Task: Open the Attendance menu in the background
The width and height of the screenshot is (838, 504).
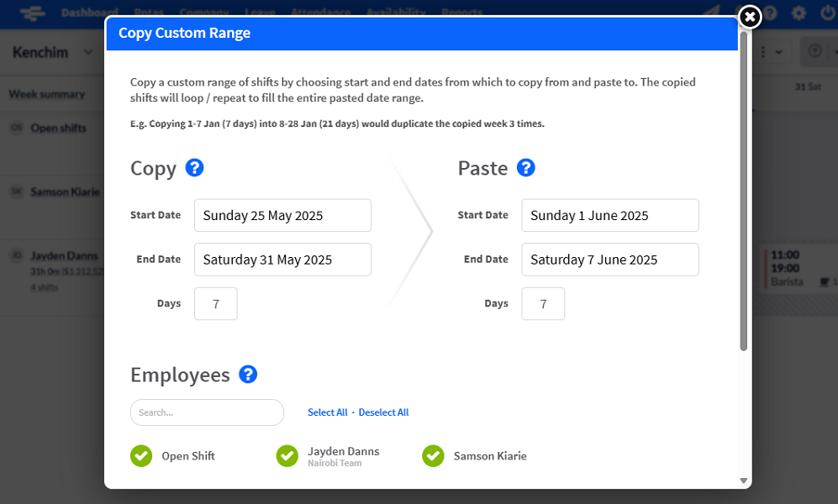Action: (321, 13)
